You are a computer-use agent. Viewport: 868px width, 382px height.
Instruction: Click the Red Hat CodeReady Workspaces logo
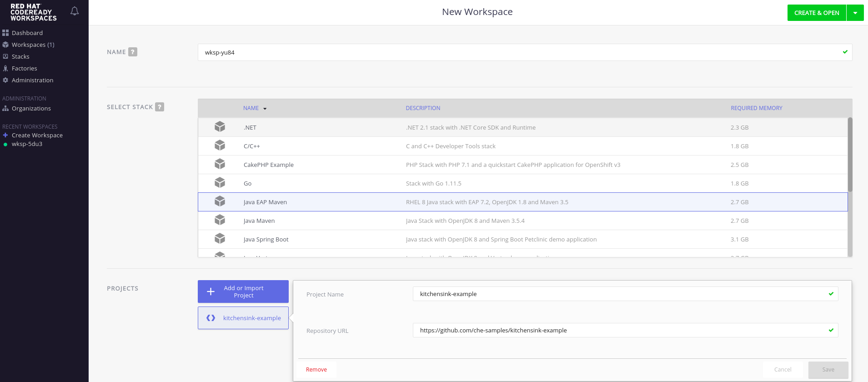[34, 12]
